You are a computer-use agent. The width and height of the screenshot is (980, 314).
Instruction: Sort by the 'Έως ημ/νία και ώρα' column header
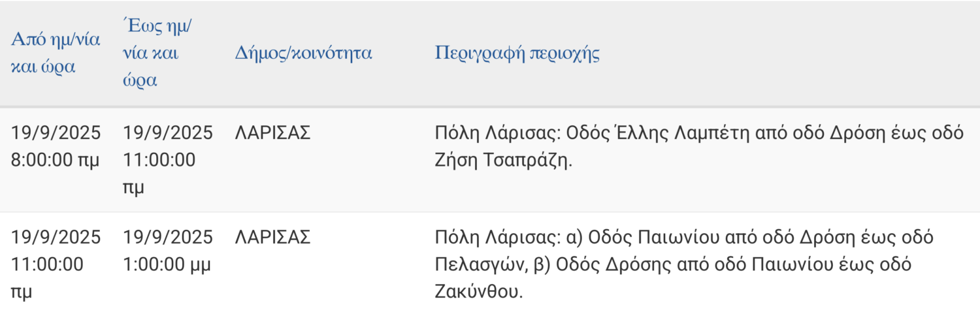(x=161, y=54)
